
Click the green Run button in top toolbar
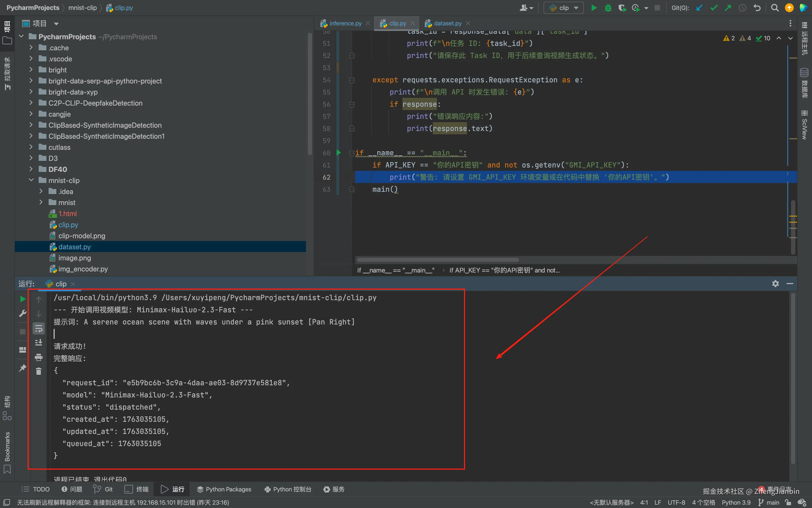click(594, 8)
